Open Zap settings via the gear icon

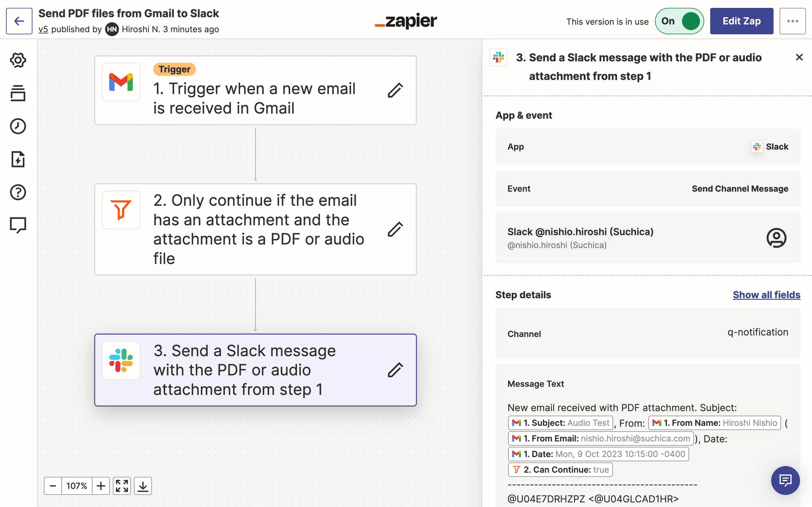(x=18, y=60)
